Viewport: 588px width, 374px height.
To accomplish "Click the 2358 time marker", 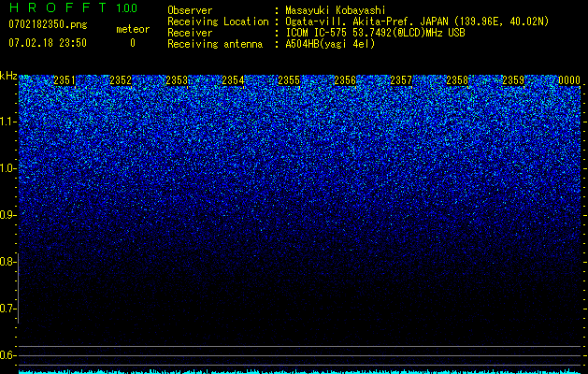I will pos(457,80).
